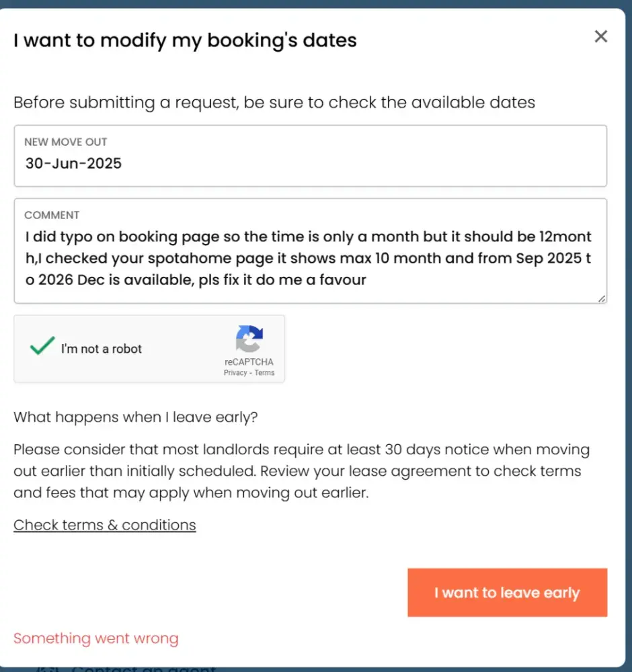This screenshot has width=632, height=672.
Task: Click the 30-Jun-2025 date value
Action: coord(73,163)
